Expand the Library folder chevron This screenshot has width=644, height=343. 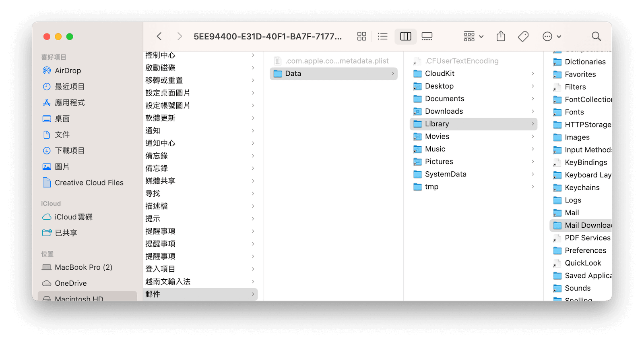(x=533, y=124)
